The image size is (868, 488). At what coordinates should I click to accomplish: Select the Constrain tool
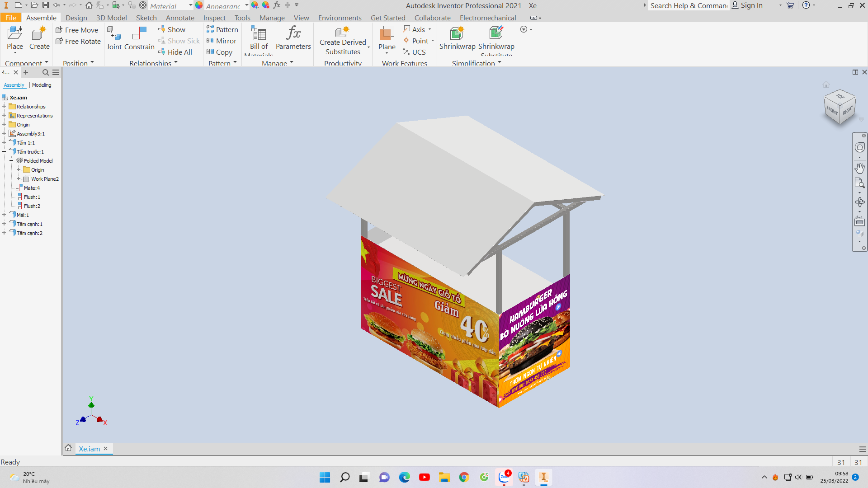coord(140,38)
